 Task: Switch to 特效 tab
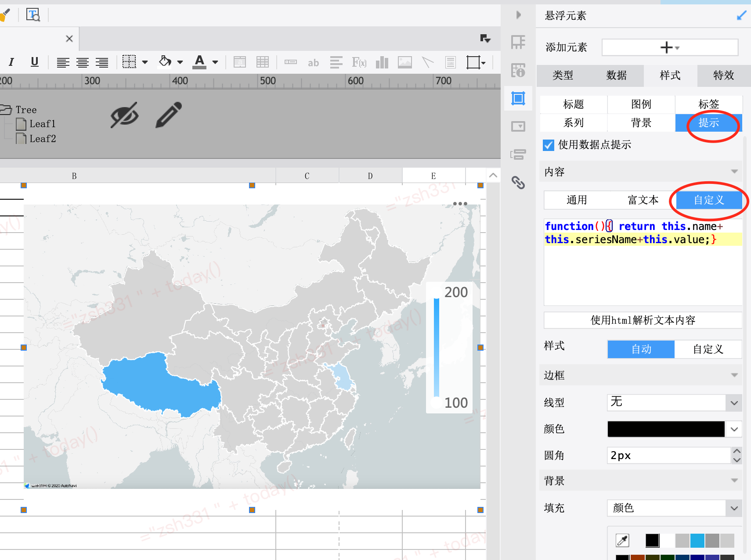[724, 75]
